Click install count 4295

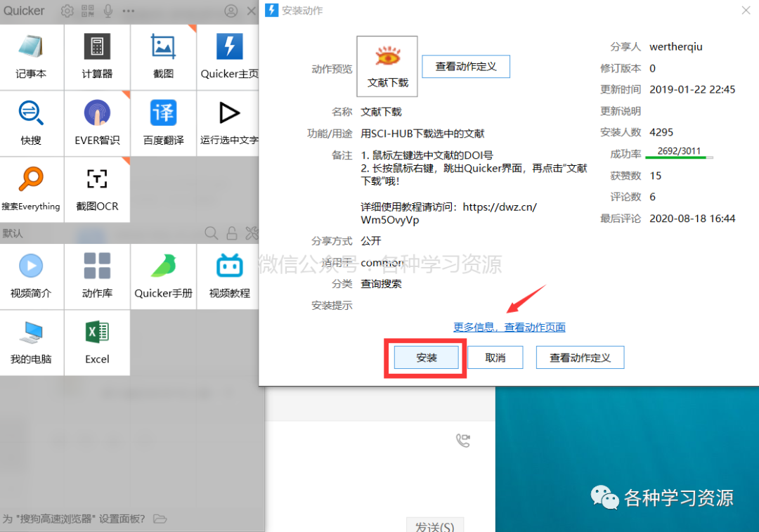[661, 132]
